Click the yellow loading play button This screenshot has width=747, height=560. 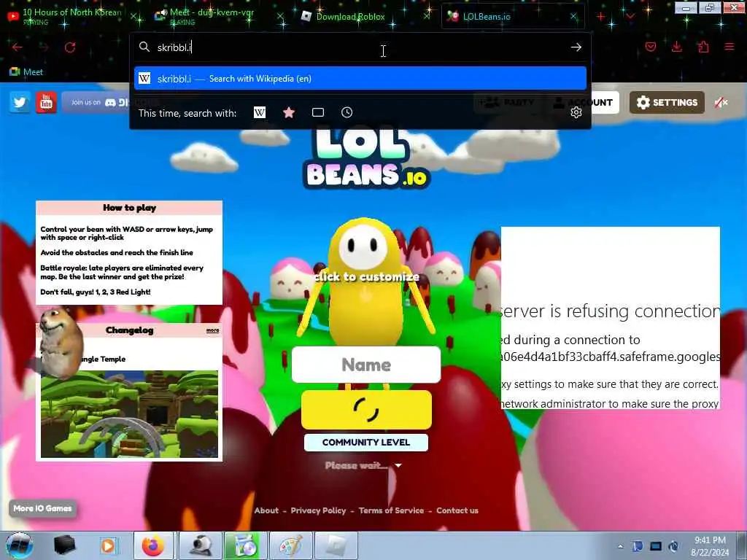pos(366,410)
